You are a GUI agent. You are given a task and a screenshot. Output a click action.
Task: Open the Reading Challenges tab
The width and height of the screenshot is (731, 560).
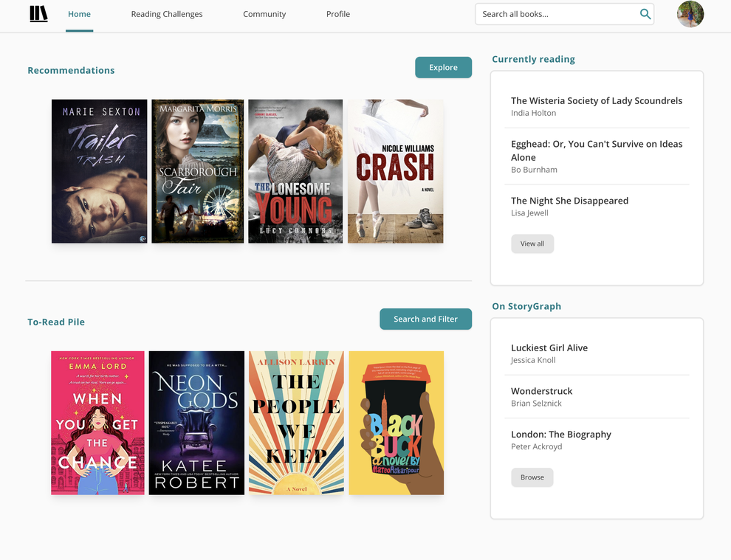point(167,14)
